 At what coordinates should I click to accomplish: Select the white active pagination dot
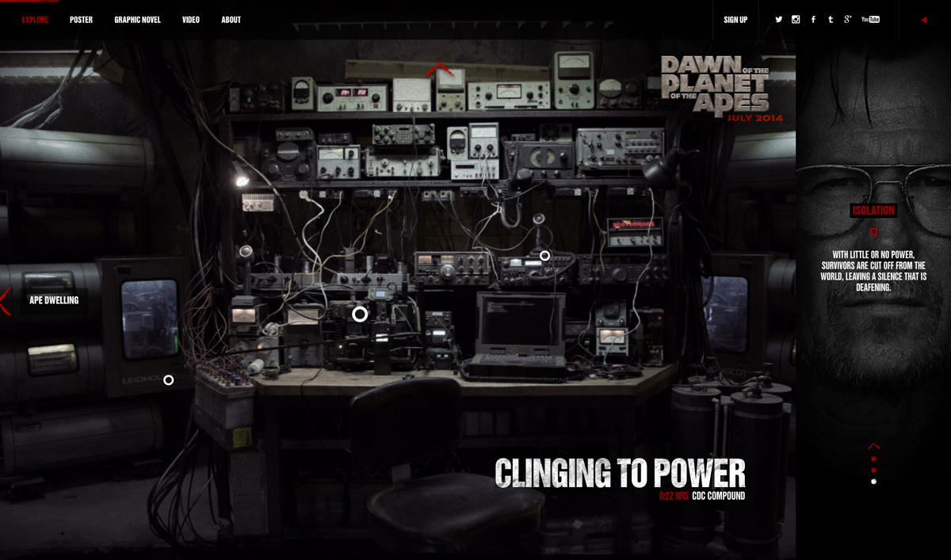[873, 481]
